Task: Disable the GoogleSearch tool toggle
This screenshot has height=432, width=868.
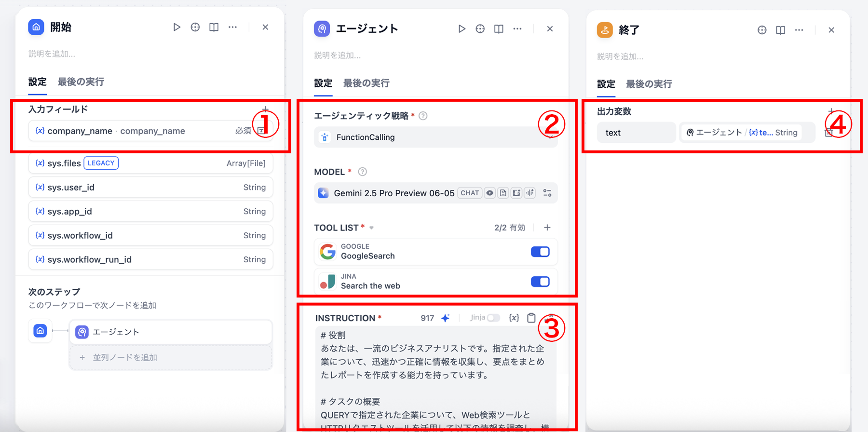Action: (x=540, y=252)
